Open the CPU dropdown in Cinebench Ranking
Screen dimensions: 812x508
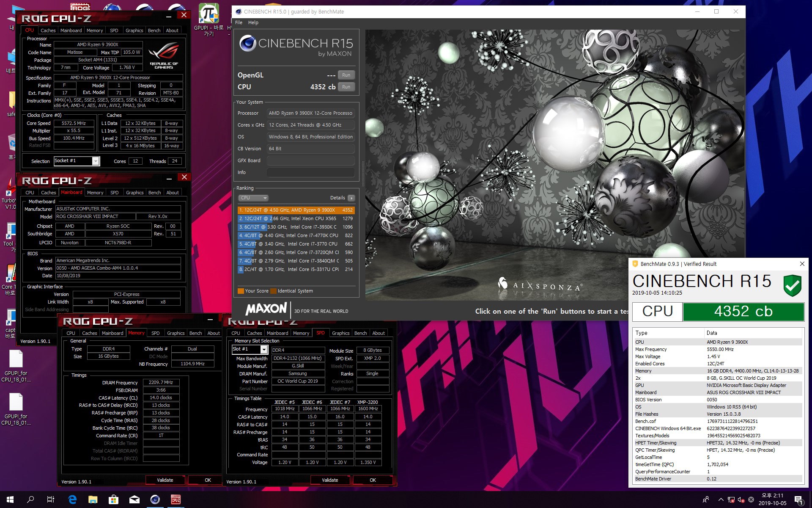(253, 198)
